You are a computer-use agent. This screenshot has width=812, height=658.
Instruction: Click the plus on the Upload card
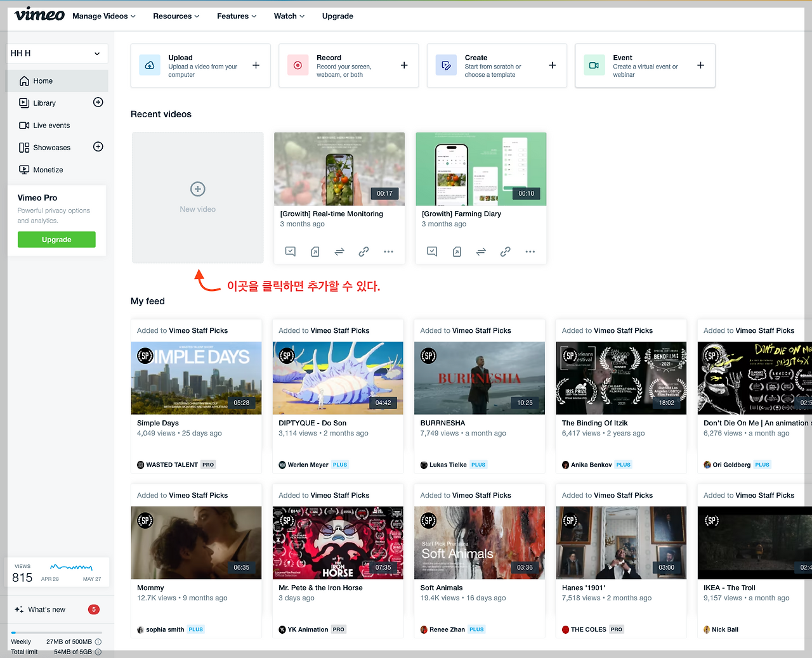point(256,65)
